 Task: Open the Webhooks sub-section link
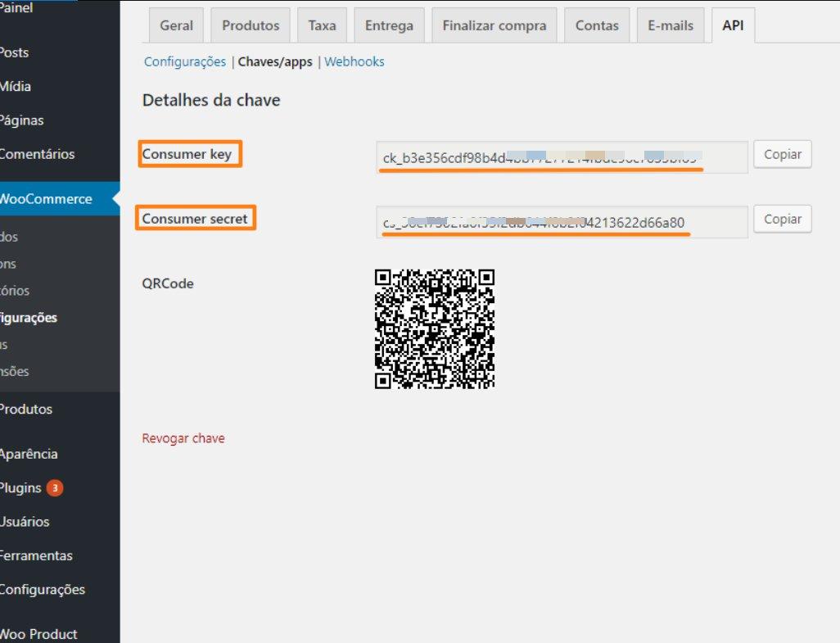[355, 61]
